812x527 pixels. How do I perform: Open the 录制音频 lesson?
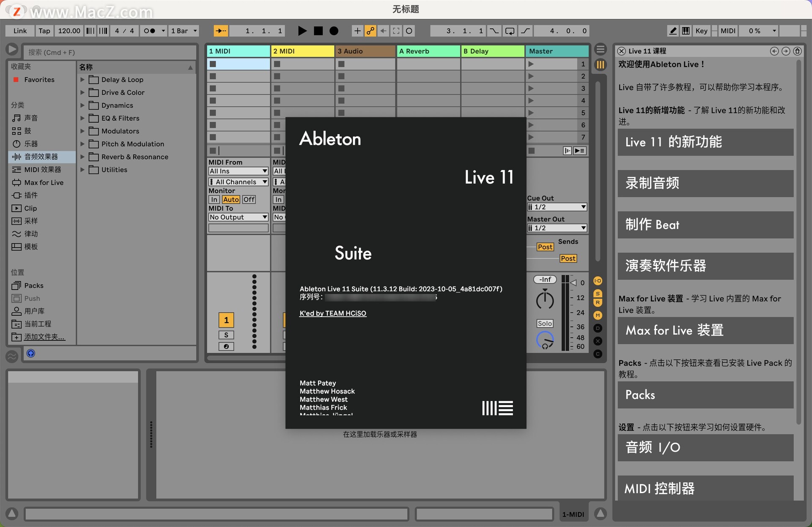point(705,183)
